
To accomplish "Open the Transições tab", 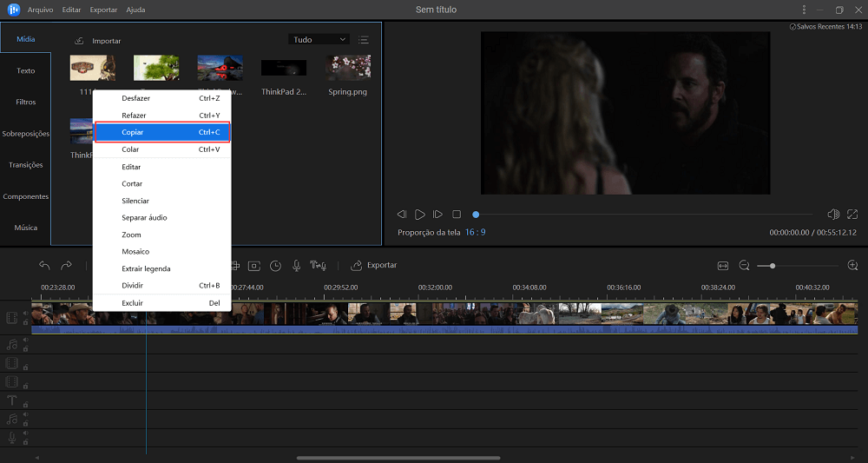I will [x=25, y=165].
